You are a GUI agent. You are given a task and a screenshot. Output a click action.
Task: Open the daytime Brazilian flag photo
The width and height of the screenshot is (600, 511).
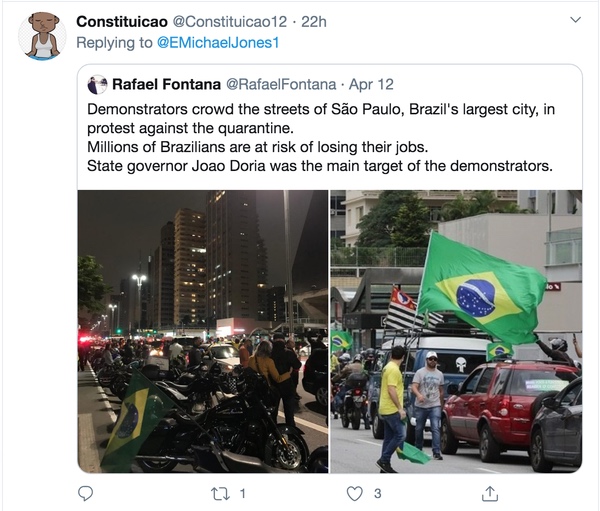[x=456, y=331]
